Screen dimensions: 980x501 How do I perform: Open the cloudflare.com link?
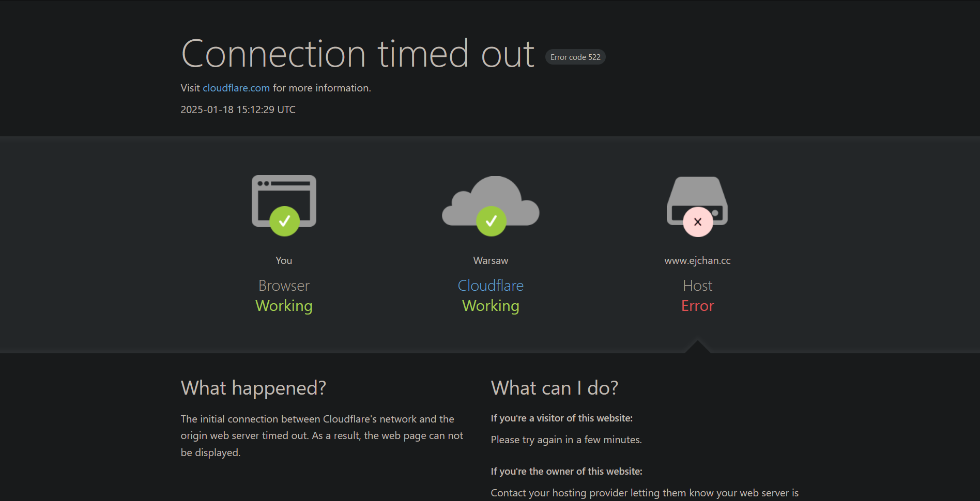tap(236, 88)
